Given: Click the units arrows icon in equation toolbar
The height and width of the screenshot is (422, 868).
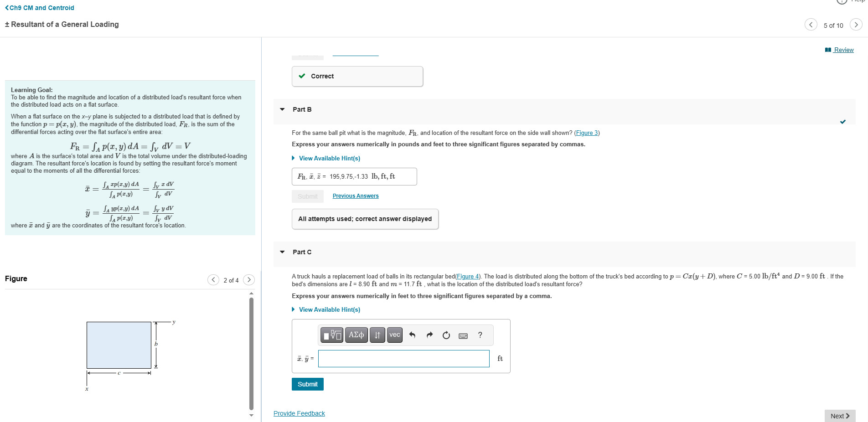Looking at the screenshot, I should 377,335.
